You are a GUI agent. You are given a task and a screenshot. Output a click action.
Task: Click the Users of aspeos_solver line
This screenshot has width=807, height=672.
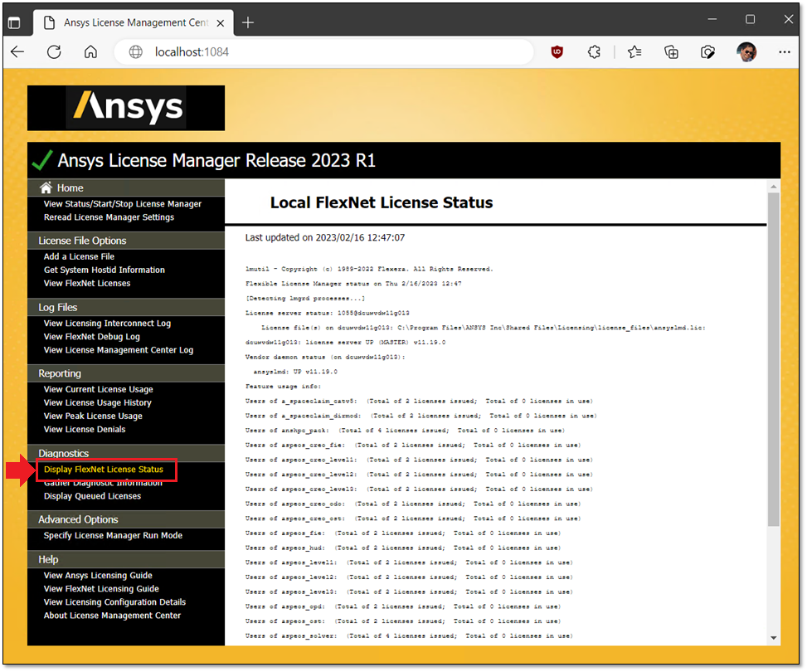[x=409, y=636]
